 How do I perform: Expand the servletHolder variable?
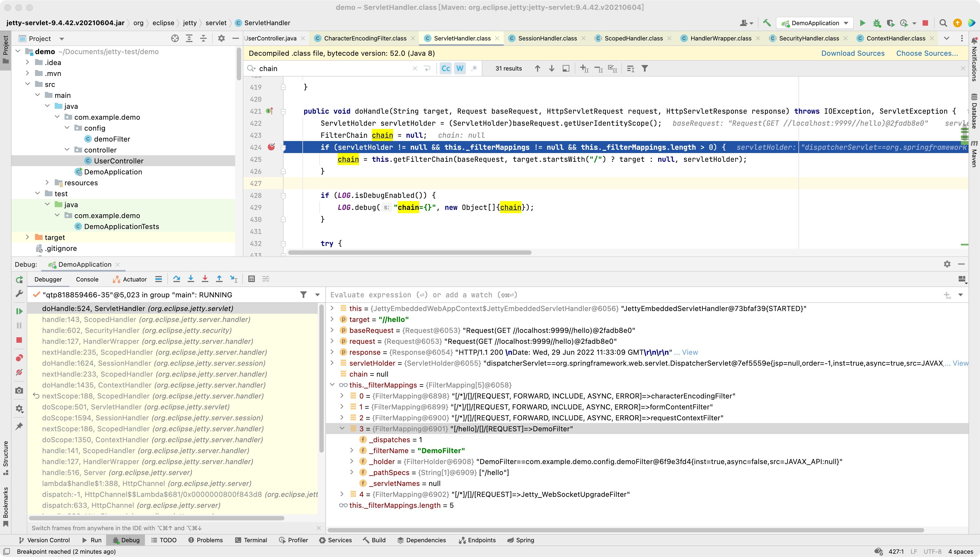(x=332, y=363)
